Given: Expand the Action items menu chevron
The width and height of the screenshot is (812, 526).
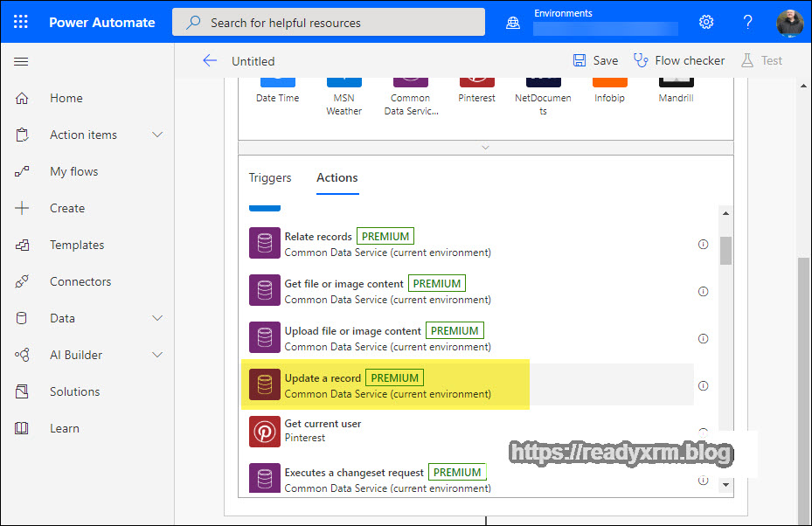Looking at the screenshot, I should [x=157, y=135].
